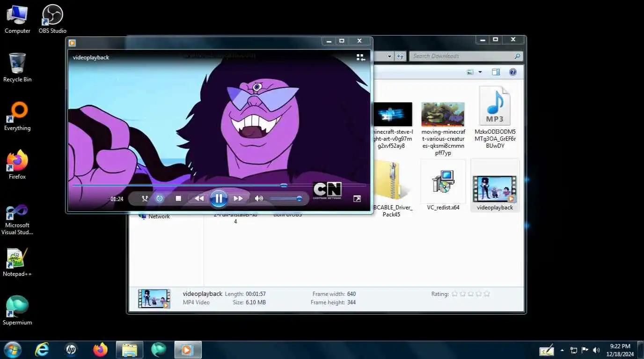This screenshot has height=359, width=644.
Task: Toggle the Explorer preview pane
Action: [x=496, y=72]
